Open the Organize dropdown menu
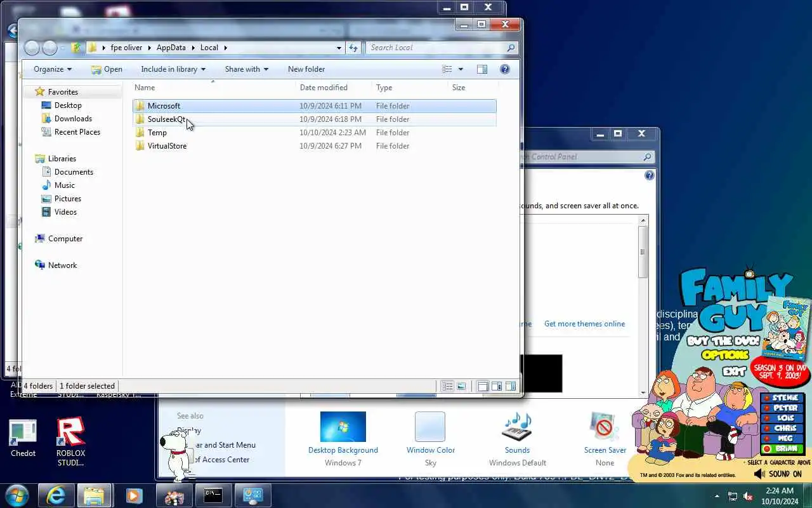The width and height of the screenshot is (812, 508). [53, 69]
